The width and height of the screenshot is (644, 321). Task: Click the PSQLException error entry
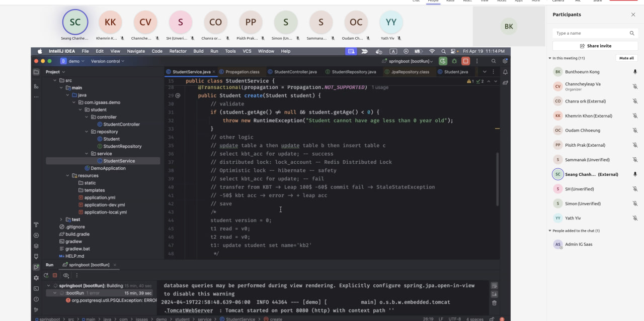(x=111, y=300)
